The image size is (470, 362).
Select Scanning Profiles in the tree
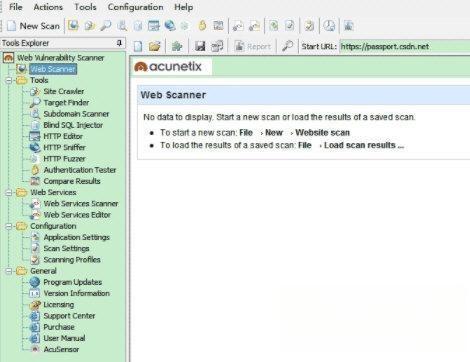[72, 260]
